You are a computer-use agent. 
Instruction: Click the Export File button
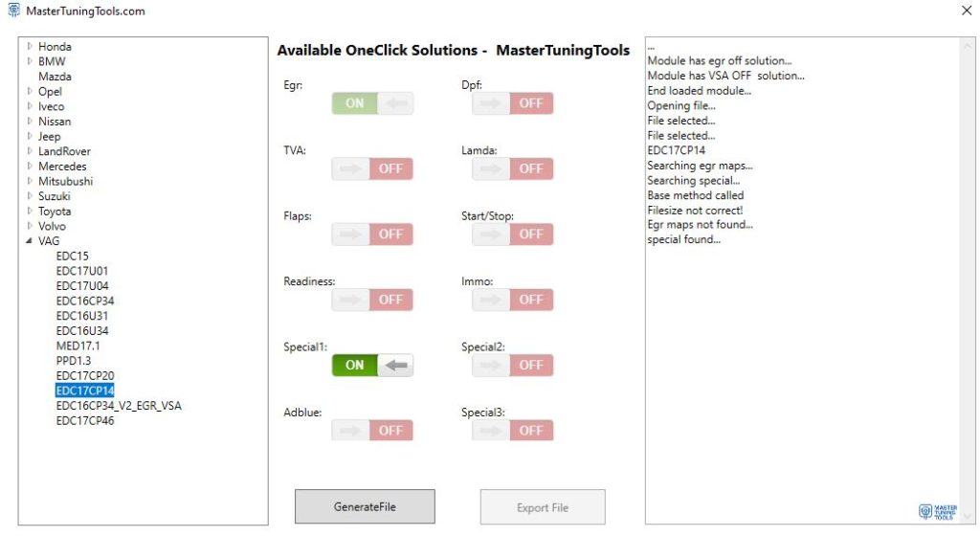click(x=543, y=507)
